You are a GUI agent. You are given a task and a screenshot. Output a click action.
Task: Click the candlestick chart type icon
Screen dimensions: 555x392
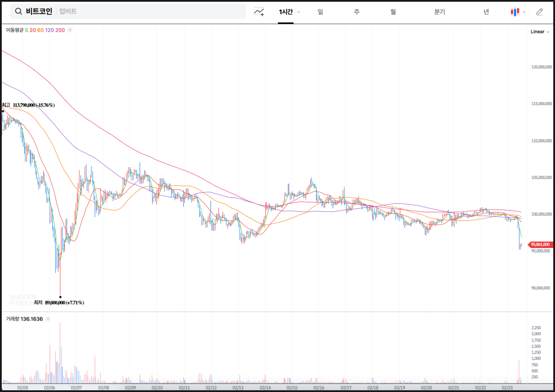(x=515, y=11)
